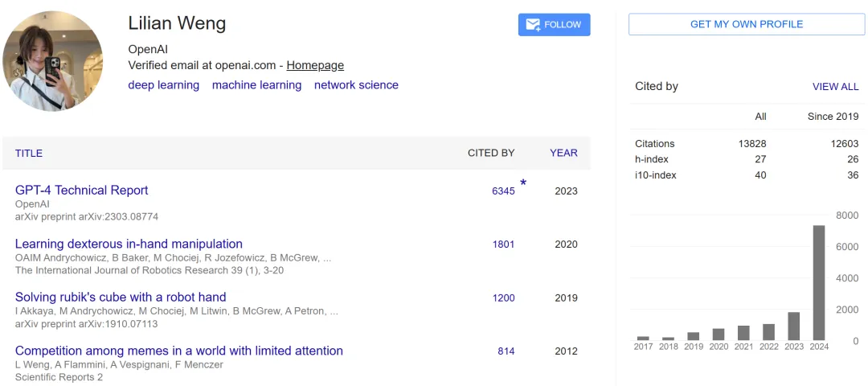Click the i10-index row label
Viewport: 868px width, 386px height.
point(656,175)
